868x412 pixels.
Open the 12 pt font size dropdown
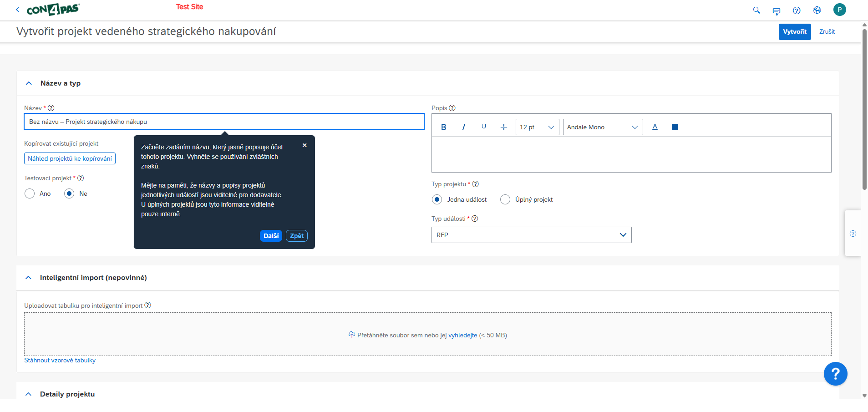pyautogui.click(x=537, y=127)
